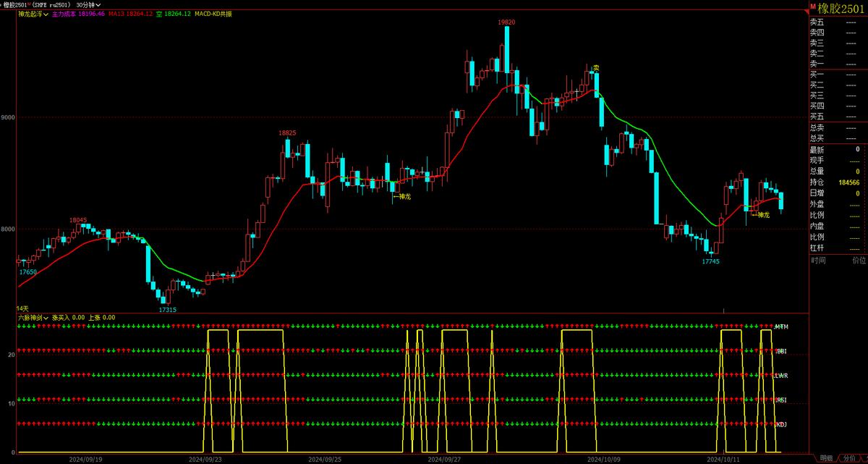Click the 卖 sell signal marker
This screenshot has height=464, width=868.
596,68
